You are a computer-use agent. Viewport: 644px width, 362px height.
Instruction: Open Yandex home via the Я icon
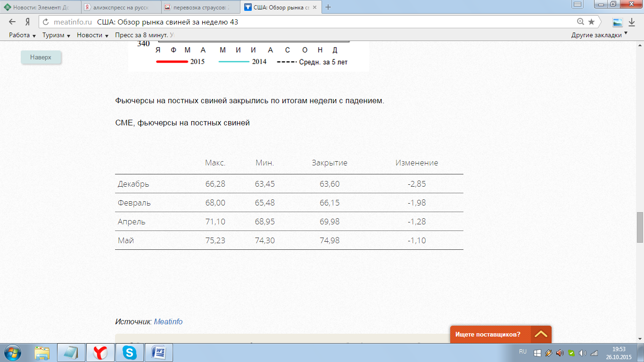pyautogui.click(x=28, y=22)
